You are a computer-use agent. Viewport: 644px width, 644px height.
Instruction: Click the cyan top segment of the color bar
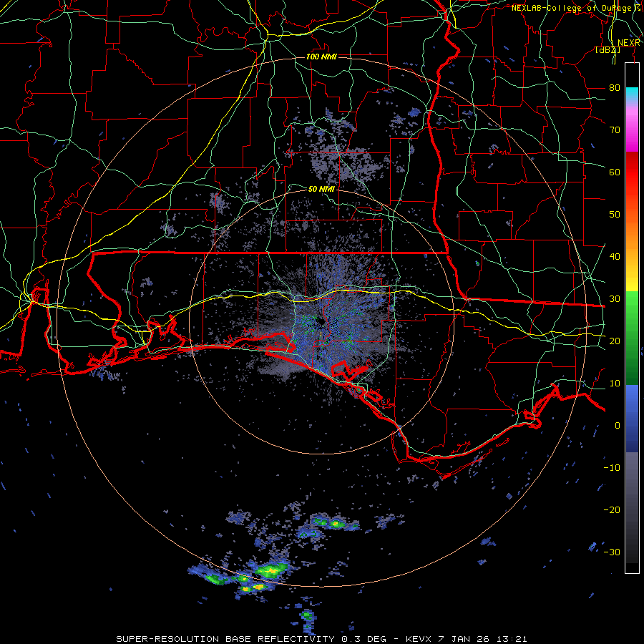[x=632, y=94]
